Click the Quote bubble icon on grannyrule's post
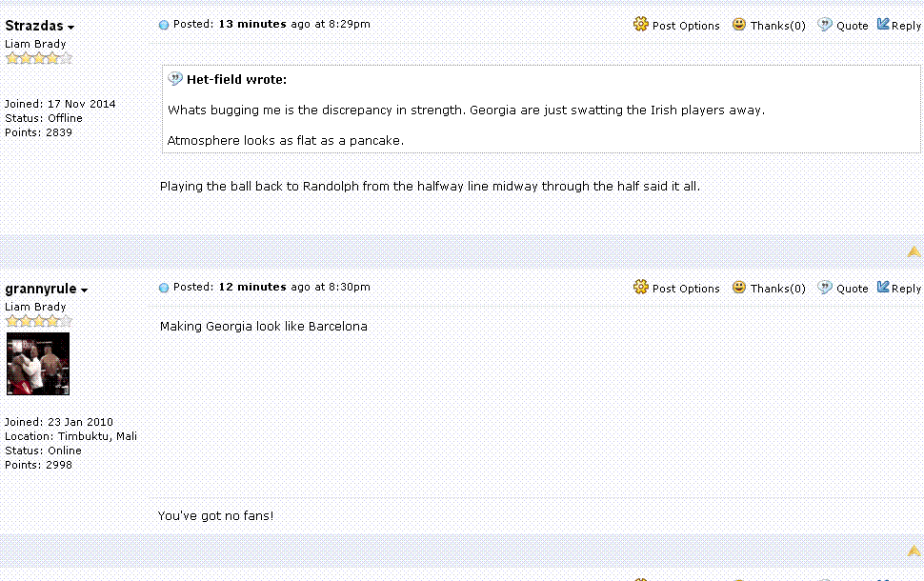 [x=825, y=288]
